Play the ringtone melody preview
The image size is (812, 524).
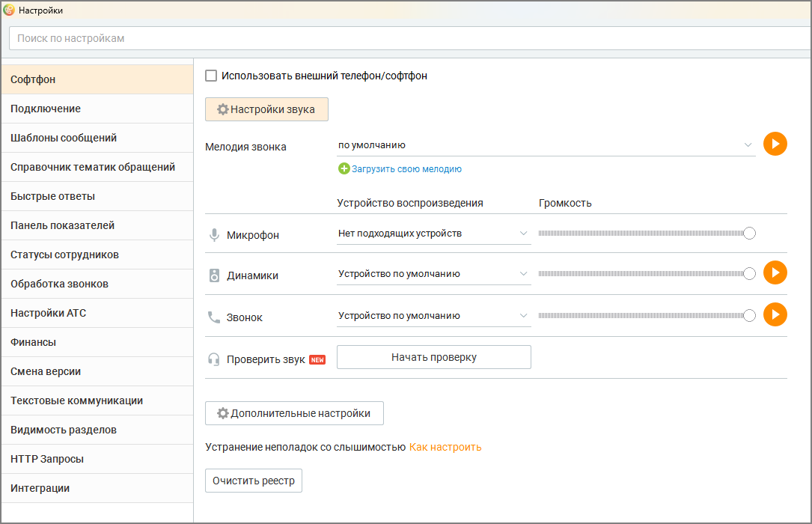775,144
